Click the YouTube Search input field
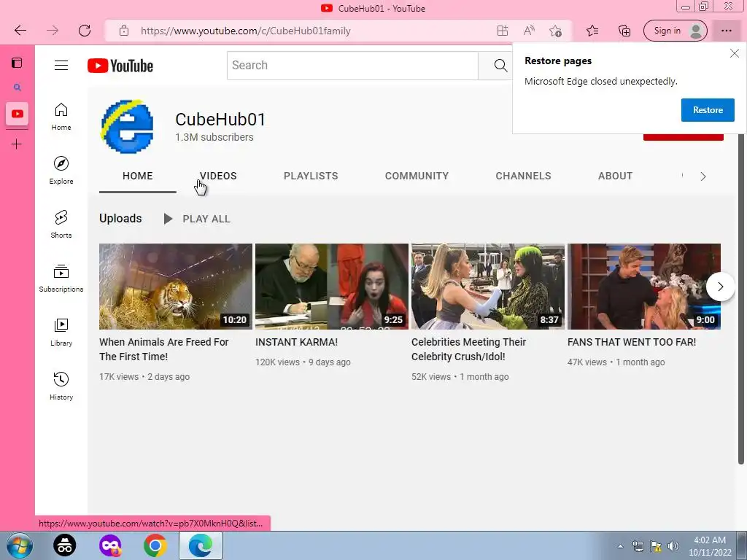Viewport: 747px width, 560px height. tap(352, 65)
